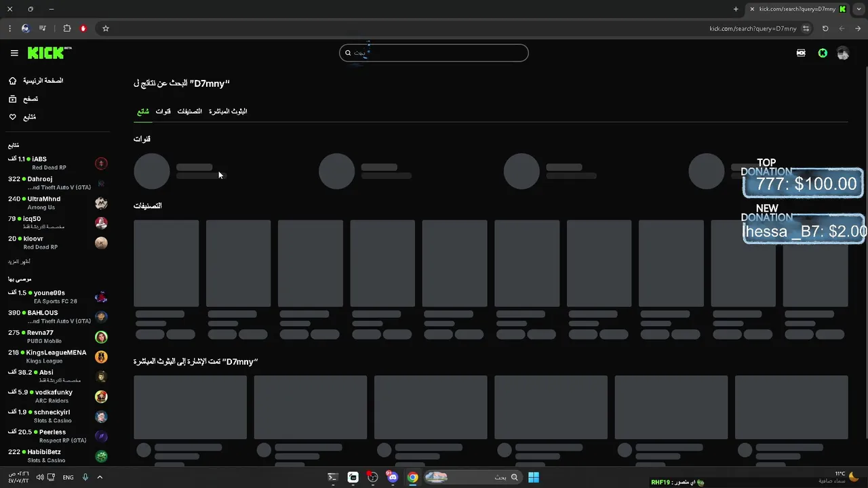
Task: Click the KICK logo
Action: point(50,53)
